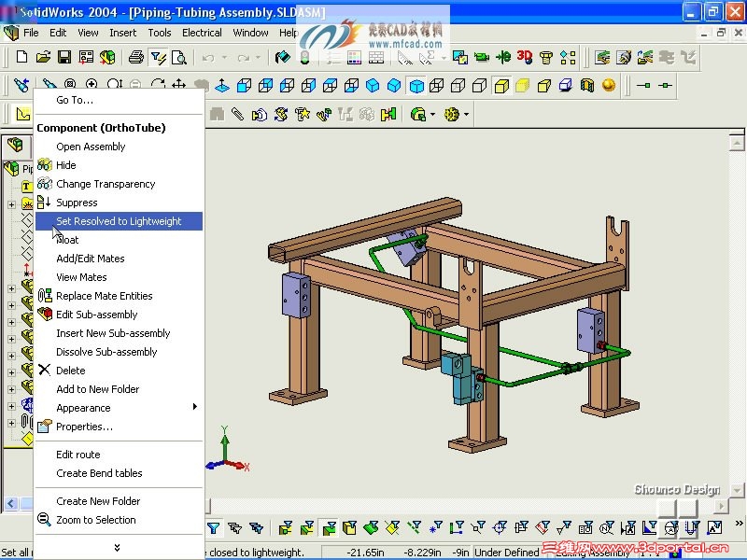This screenshot has height=560, width=747.
Task: Click vertical scrollbar up arrow in viewport
Action: pyautogui.click(x=737, y=143)
